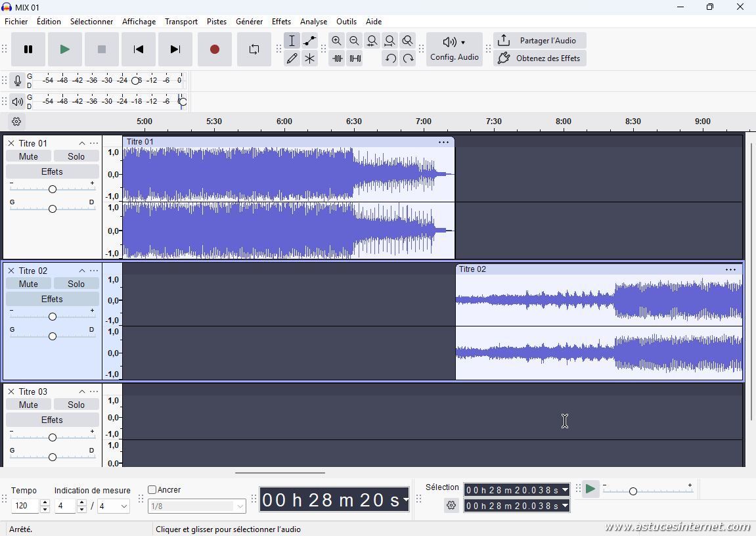Screen dimensions: 756x536
Task: Open the time signature denominator dropdown
Action: [114, 506]
